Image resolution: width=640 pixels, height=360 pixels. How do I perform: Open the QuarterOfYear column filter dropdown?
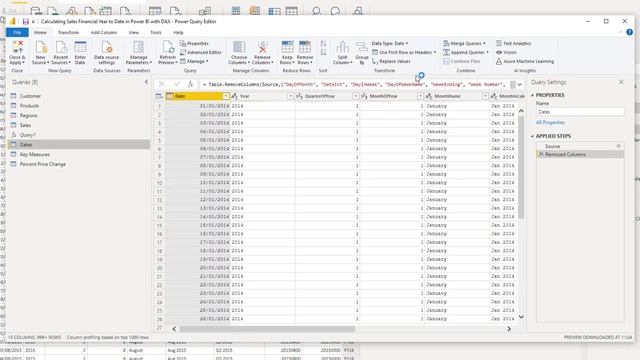pos(356,96)
